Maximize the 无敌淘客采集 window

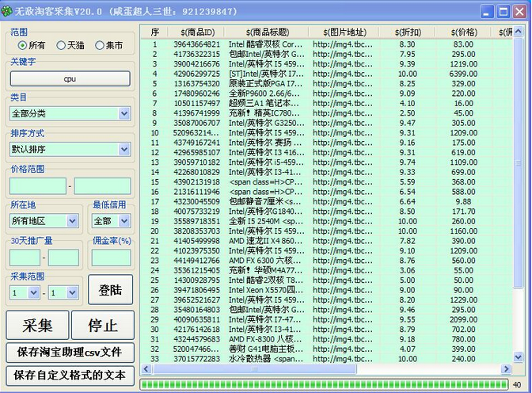tap(503, 12)
